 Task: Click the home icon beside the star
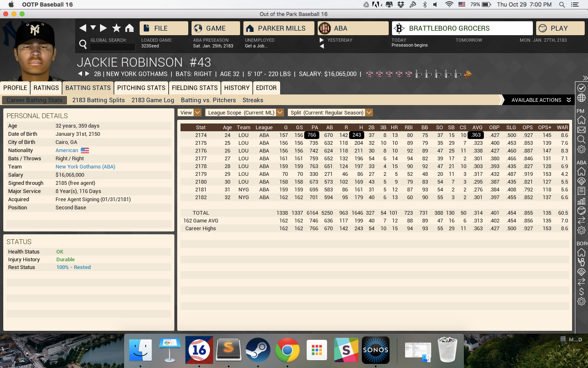pos(129,28)
